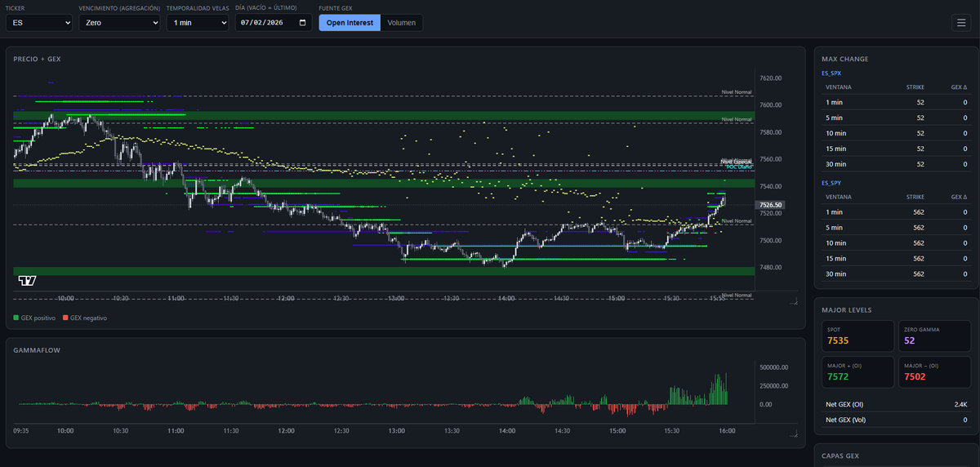Click the CAPAS GEX panel heading
Viewport: 980px width, 467px height.
[840, 456]
